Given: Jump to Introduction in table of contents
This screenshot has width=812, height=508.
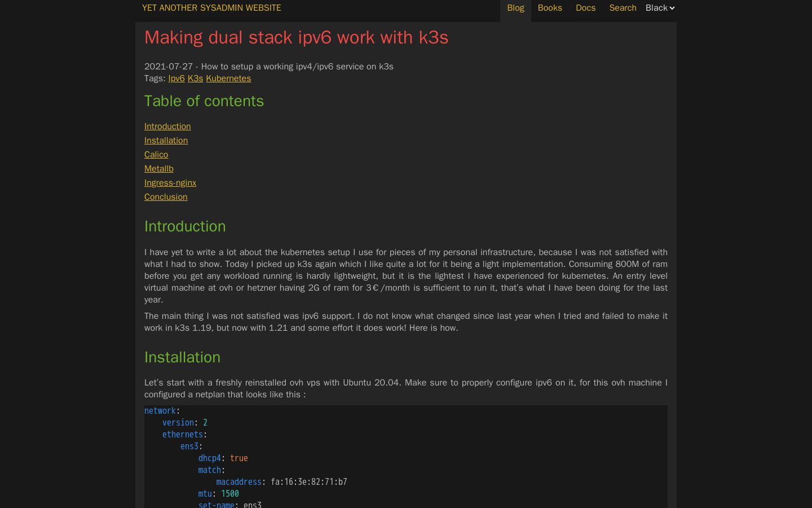Looking at the screenshot, I should [167, 126].
